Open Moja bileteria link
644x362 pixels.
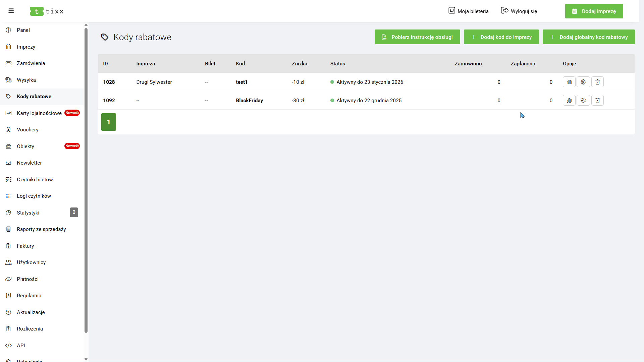469,11
